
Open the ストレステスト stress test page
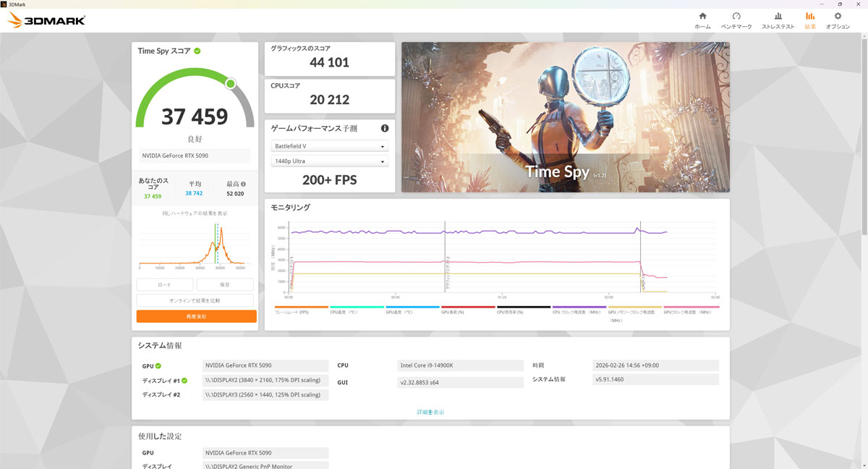pyautogui.click(x=778, y=20)
